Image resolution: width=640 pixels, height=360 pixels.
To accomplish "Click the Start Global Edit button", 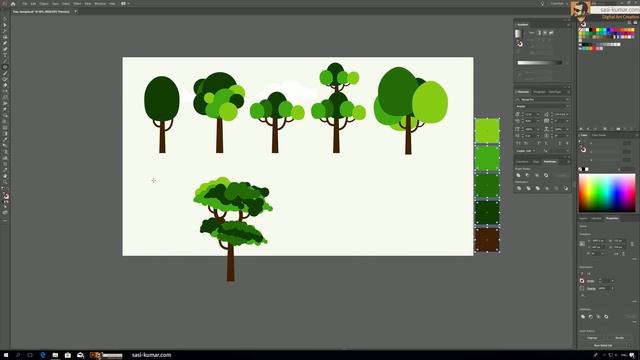I will tap(603, 345).
